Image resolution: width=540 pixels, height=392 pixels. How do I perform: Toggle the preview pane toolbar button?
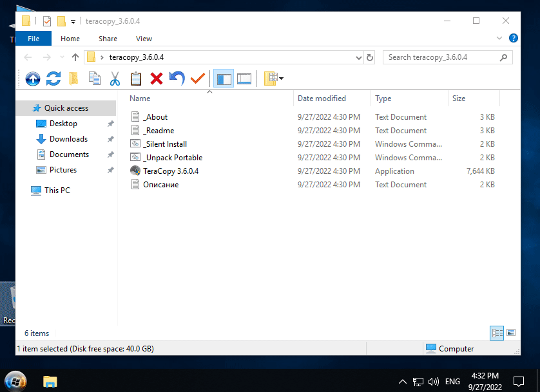tap(244, 79)
